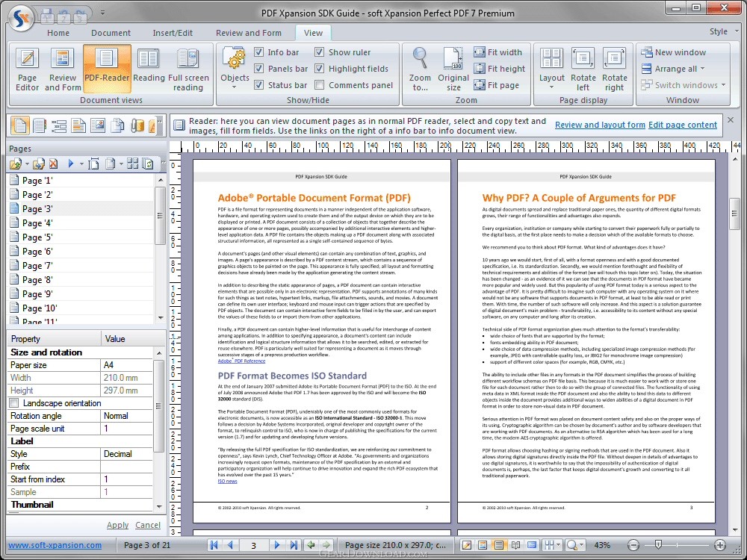This screenshot has height=560, width=747.
Task: Enable the Comments panel checkbox
Action: click(x=320, y=85)
